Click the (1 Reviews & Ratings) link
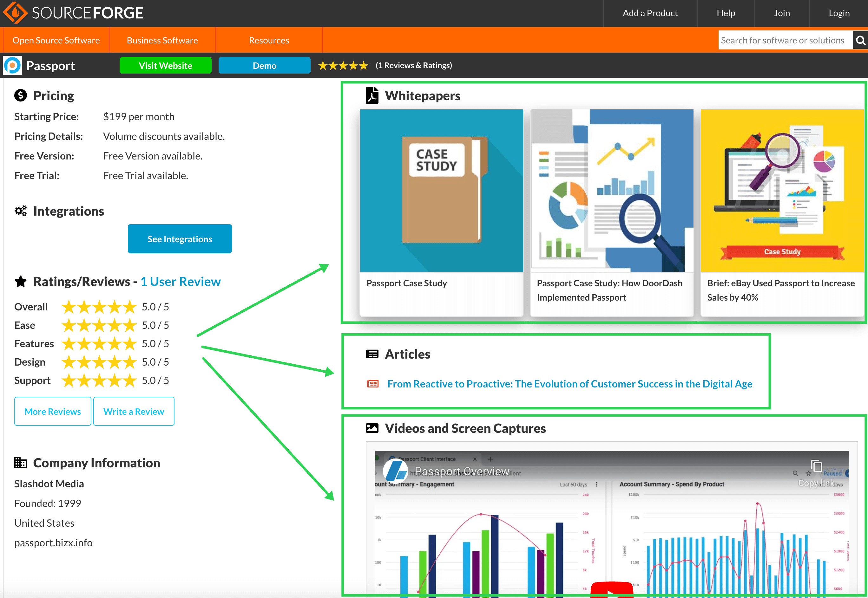 click(414, 66)
